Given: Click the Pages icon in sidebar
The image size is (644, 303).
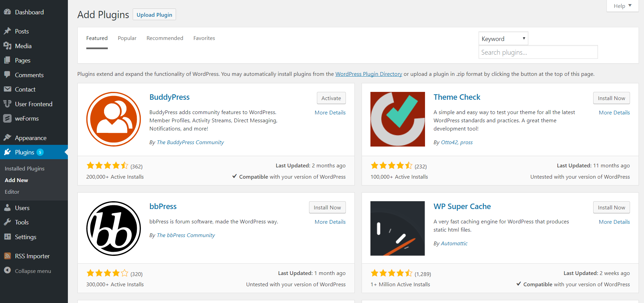Looking at the screenshot, I should (7, 60).
